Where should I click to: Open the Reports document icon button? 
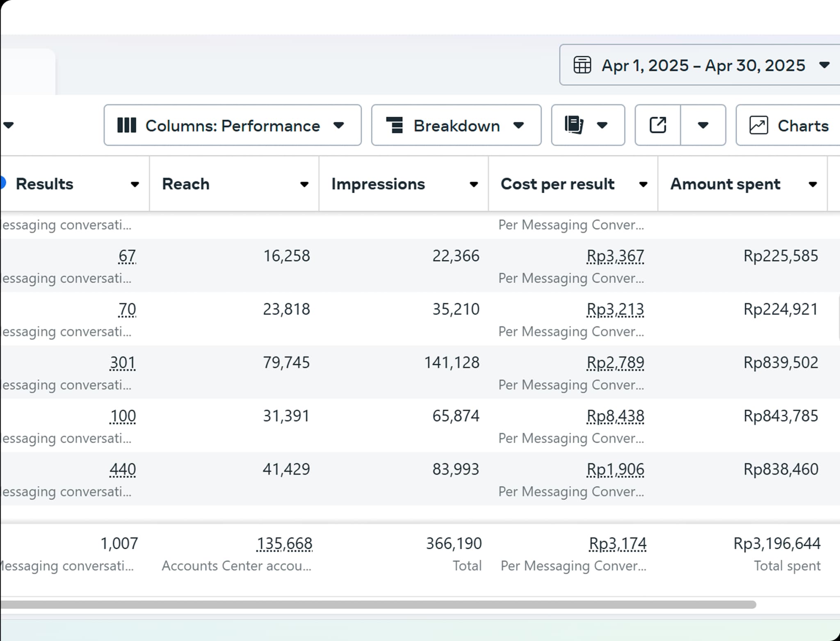[x=574, y=125]
